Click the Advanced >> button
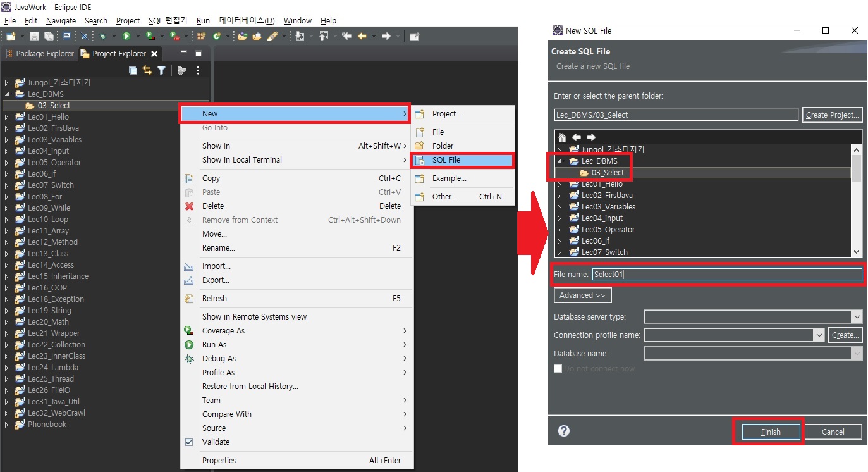 582,295
